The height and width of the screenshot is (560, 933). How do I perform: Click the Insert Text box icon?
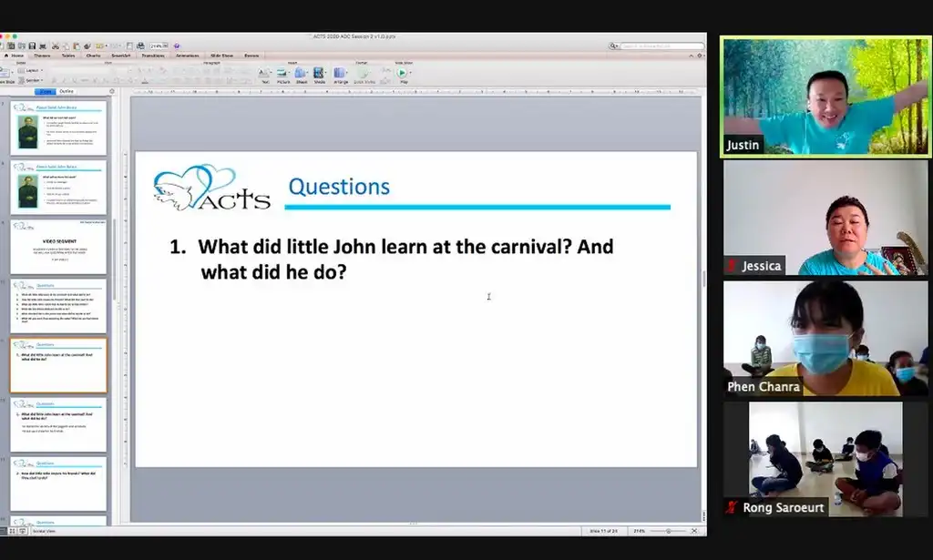click(263, 73)
